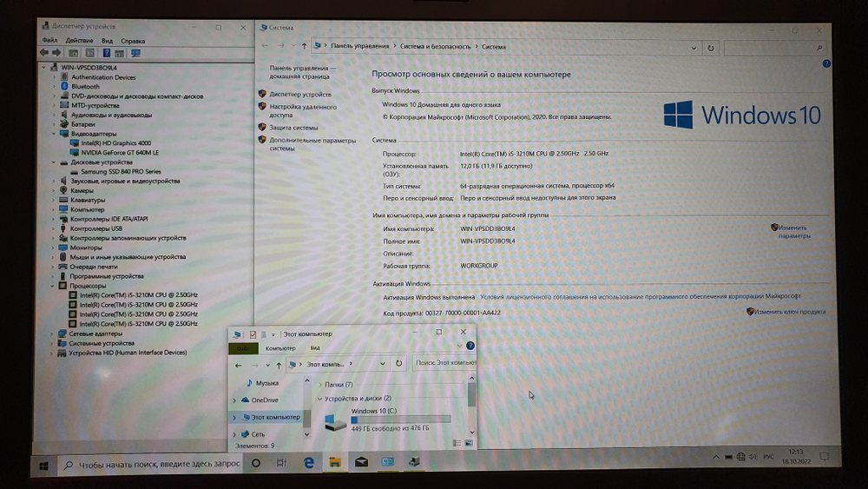Open Task View on taskbar
868x489 pixels.
tap(281, 462)
